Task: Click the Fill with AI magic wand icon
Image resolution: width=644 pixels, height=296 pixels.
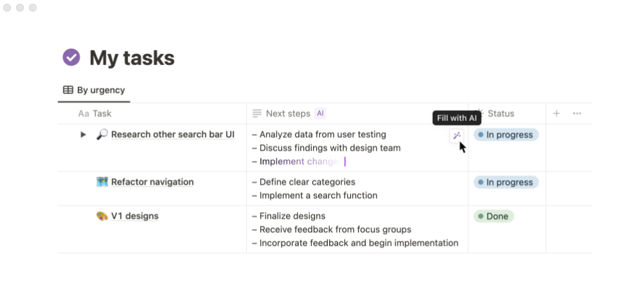Action: point(457,136)
